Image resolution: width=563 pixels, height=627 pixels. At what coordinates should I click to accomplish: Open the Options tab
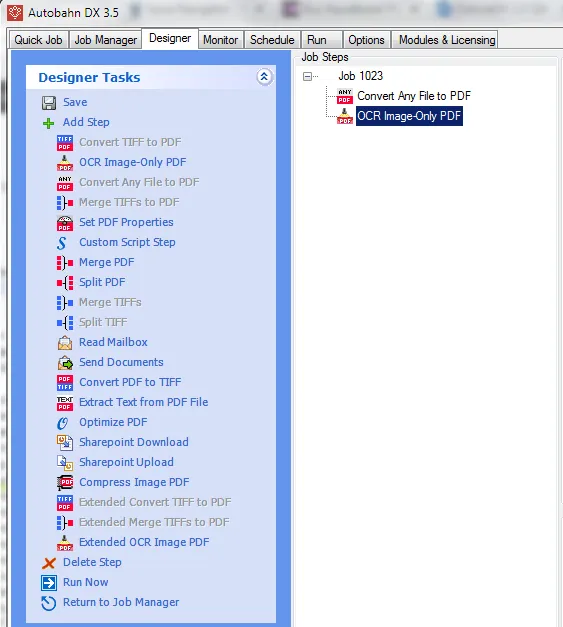tap(366, 40)
